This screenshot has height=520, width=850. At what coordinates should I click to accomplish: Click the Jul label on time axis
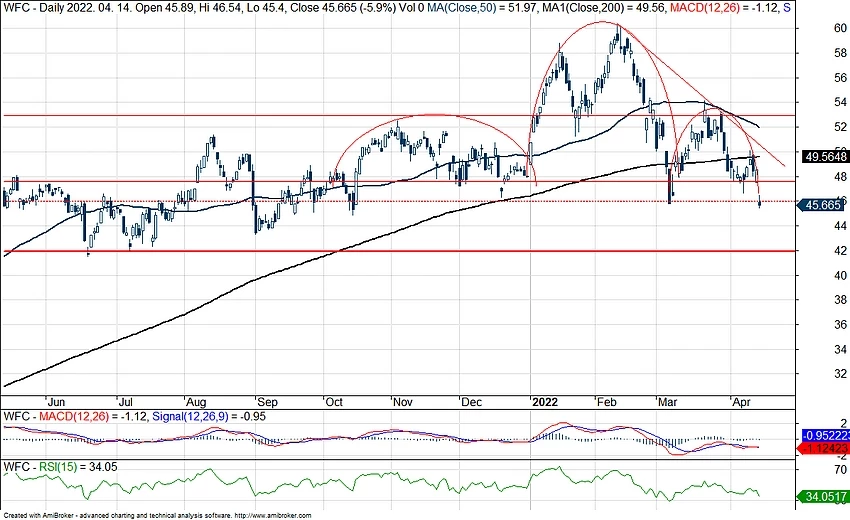(x=126, y=402)
